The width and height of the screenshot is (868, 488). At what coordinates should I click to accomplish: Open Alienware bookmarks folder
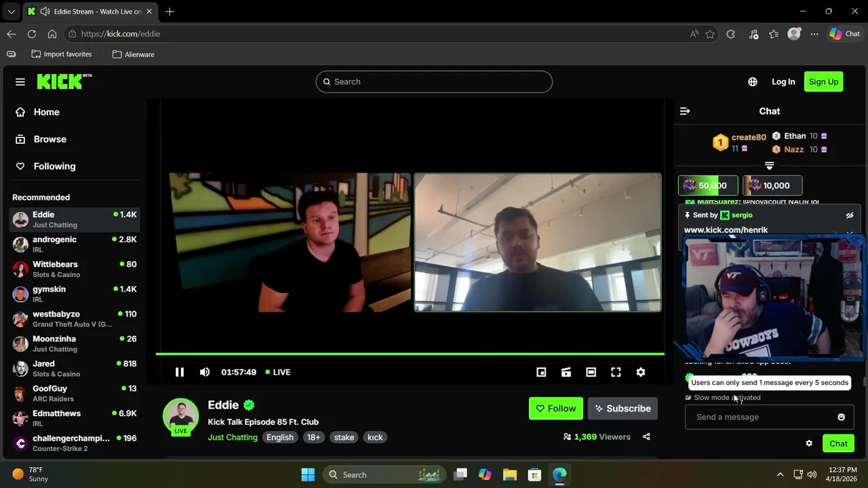[x=134, y=54]
